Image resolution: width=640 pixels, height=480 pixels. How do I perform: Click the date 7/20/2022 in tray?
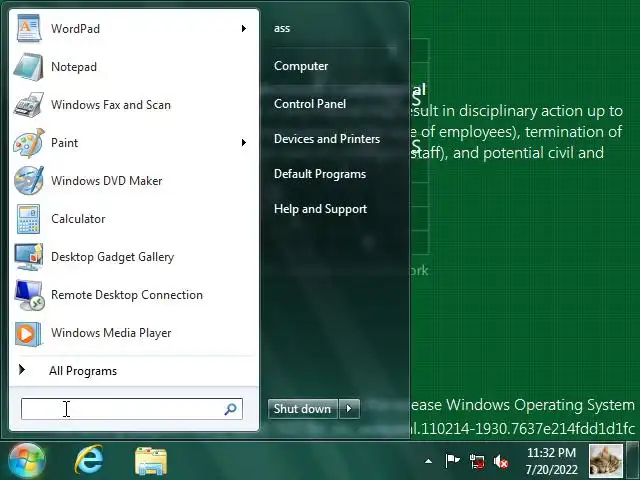(x=551, y=469)
